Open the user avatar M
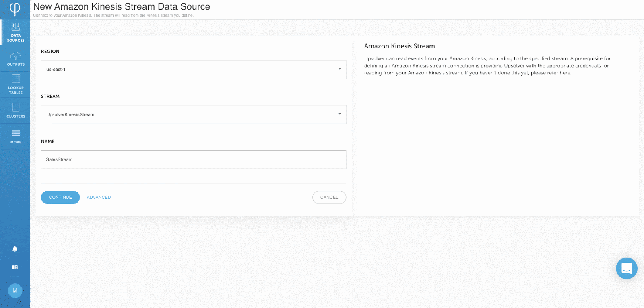The height and width of the screenshot is (308, 644). [15, 291]
